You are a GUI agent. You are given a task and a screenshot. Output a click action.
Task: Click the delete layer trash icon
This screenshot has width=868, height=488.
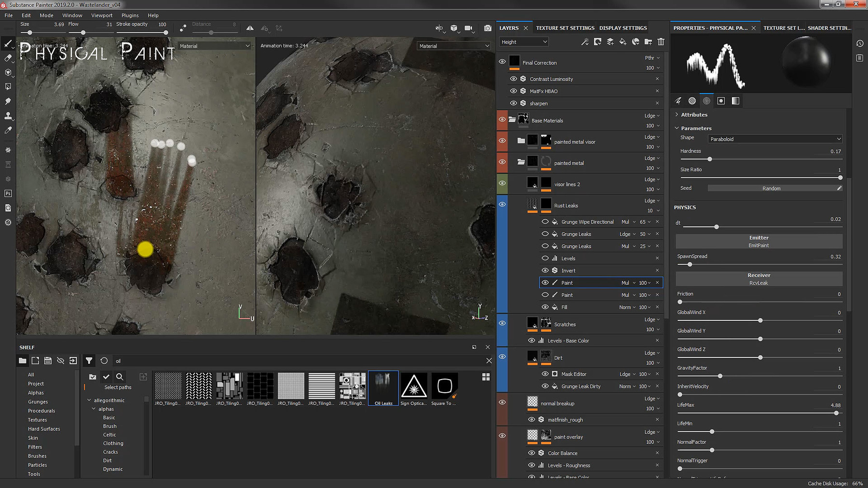tap(661, 42)
